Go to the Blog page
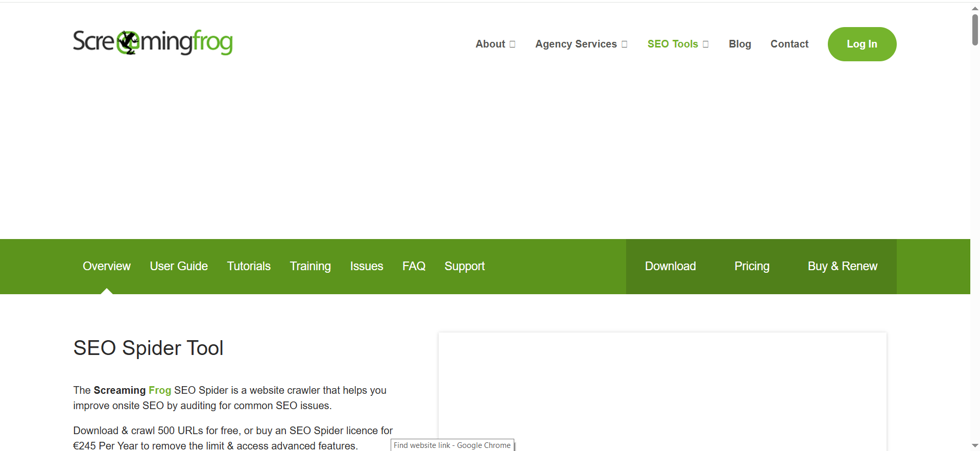The image size is (980, 451). (x=739, y=44)
